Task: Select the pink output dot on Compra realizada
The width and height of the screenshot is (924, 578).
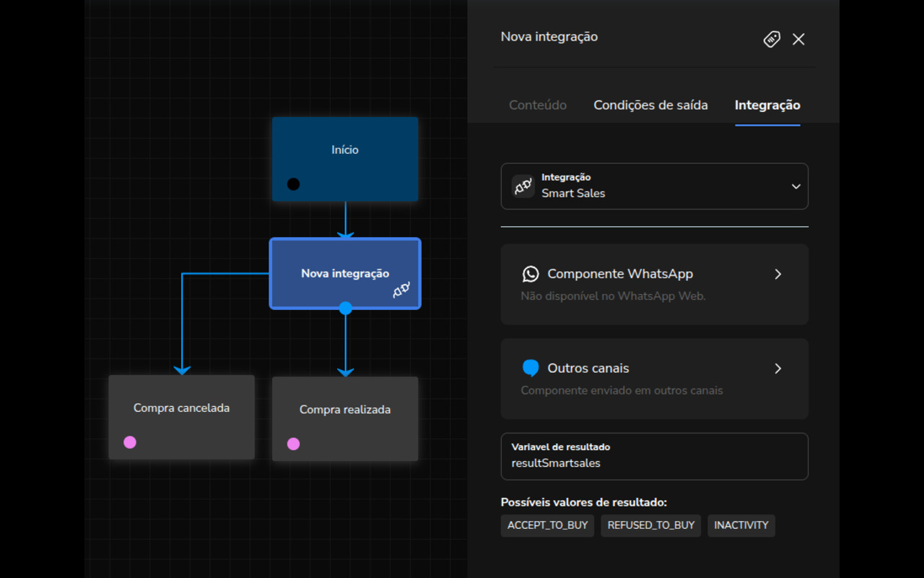Action: click(293, 444)
